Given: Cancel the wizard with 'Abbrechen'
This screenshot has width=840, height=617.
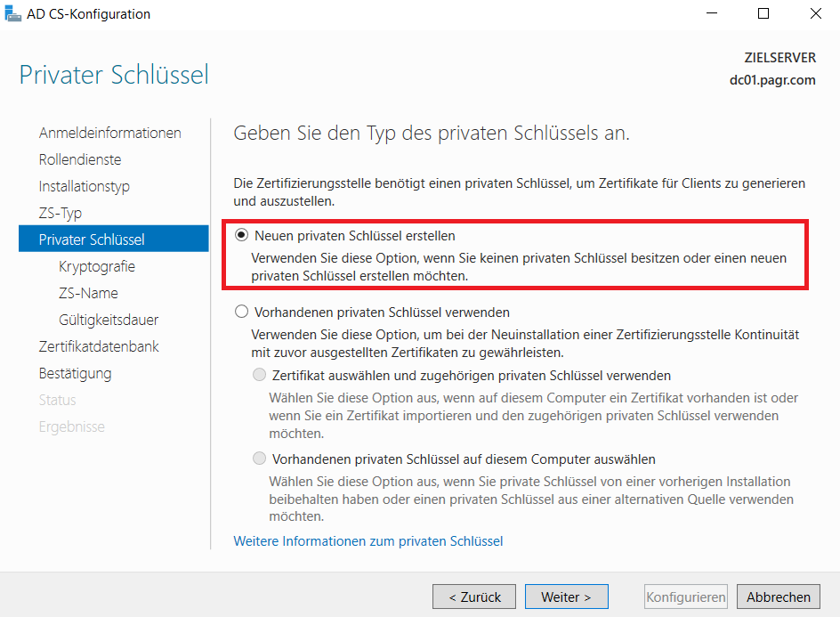Looking at the screenshot, I should (x=779, y=597).
